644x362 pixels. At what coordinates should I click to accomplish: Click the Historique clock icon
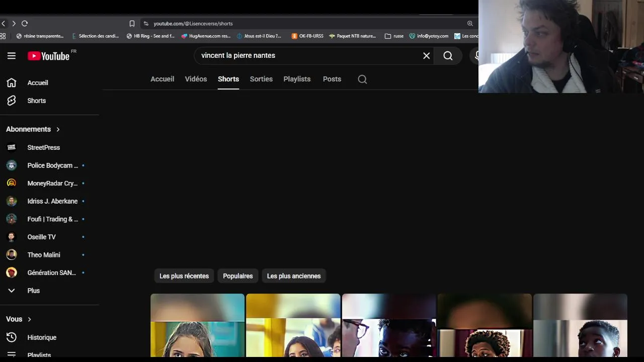pos(12,337)
